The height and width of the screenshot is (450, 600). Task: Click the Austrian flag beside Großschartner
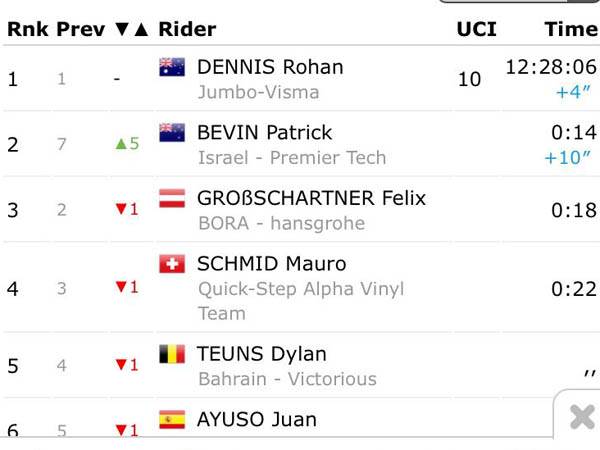[172, 198]
